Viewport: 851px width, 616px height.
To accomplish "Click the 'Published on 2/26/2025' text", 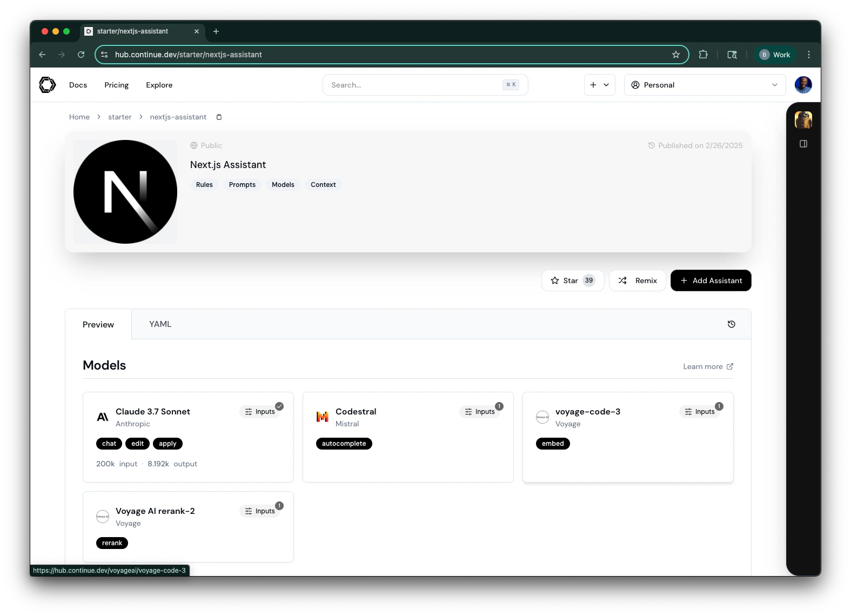I will coord(700,145).
